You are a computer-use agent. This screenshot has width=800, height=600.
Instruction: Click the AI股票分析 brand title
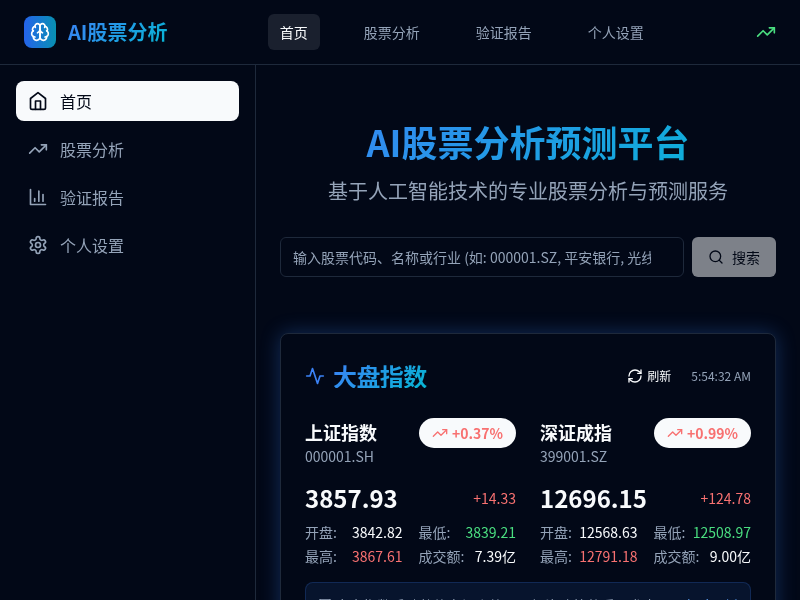click(x=117, y=33)
